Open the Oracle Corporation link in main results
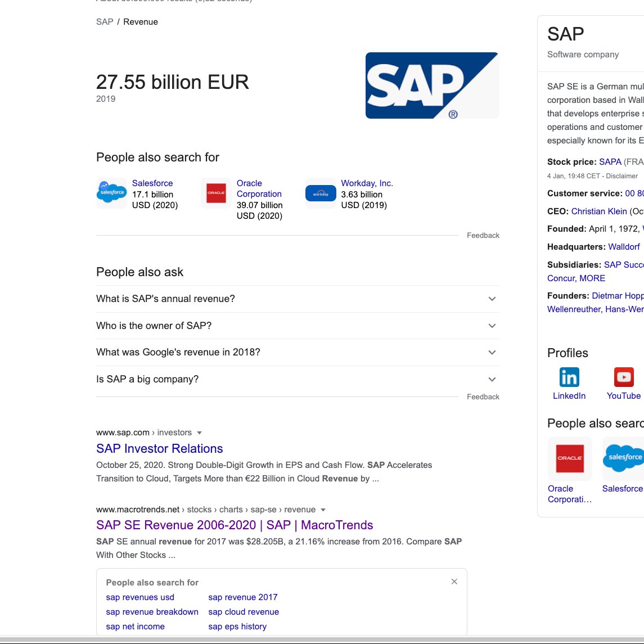644x644 pixels. 259,188
